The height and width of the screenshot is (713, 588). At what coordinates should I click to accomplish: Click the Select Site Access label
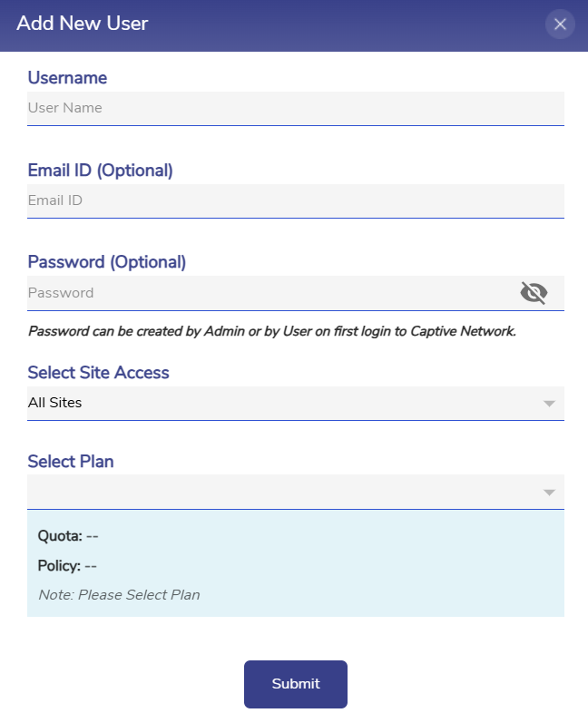98,373
